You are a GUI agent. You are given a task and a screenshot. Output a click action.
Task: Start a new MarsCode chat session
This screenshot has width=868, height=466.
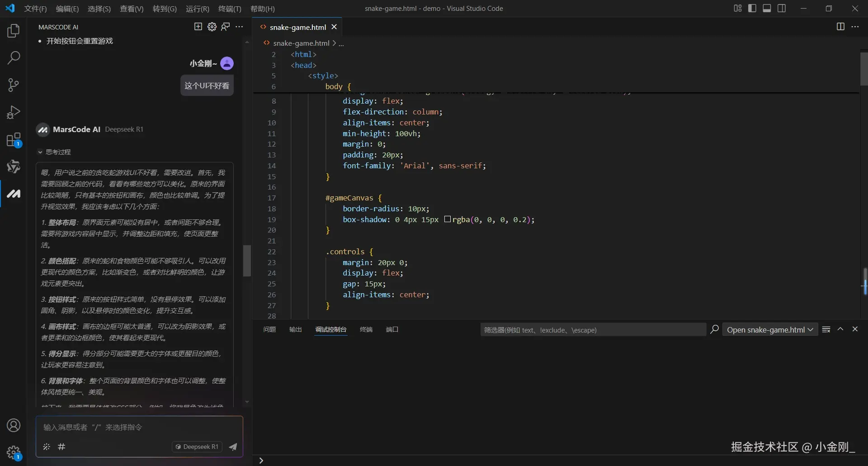(198, 27)
